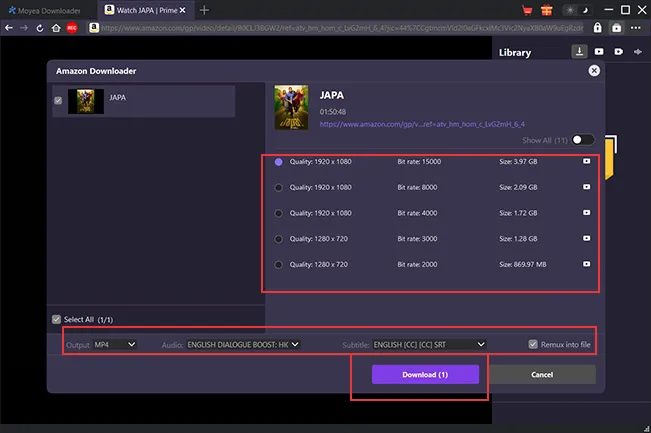Image resolution: width=651 pixels, height=433 pixels.
Task: Click the red REC icon in toolbar
Action: tap(72, 28)
